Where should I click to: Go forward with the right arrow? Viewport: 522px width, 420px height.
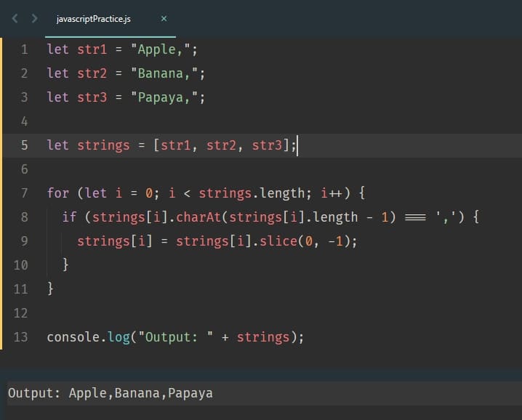[x=34, y=18]
